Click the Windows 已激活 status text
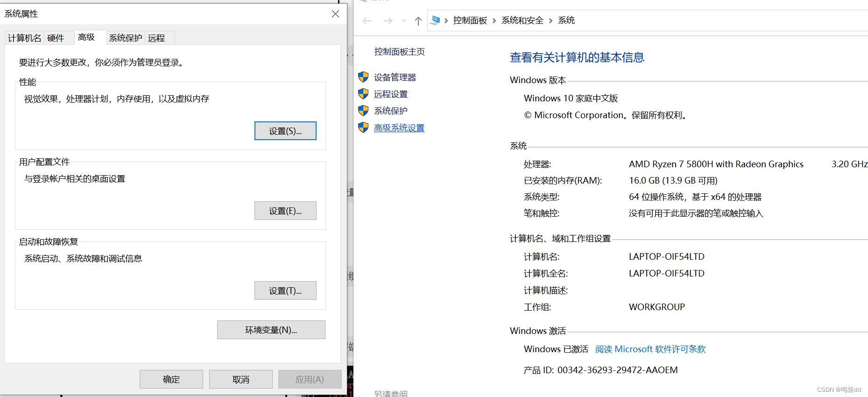Viewport: 868px width, 397px height. click(x=556, y=349)
